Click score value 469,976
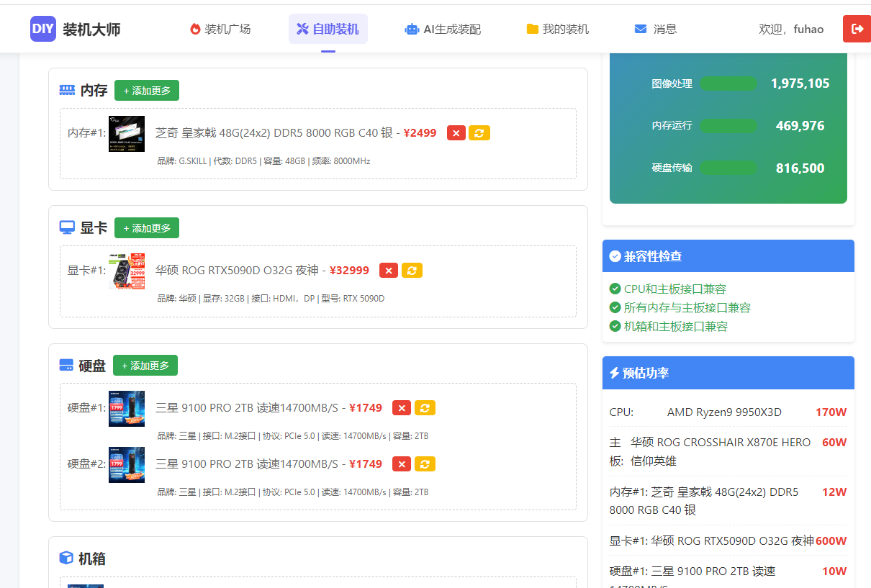871x588 pixels. pos(800,126)
